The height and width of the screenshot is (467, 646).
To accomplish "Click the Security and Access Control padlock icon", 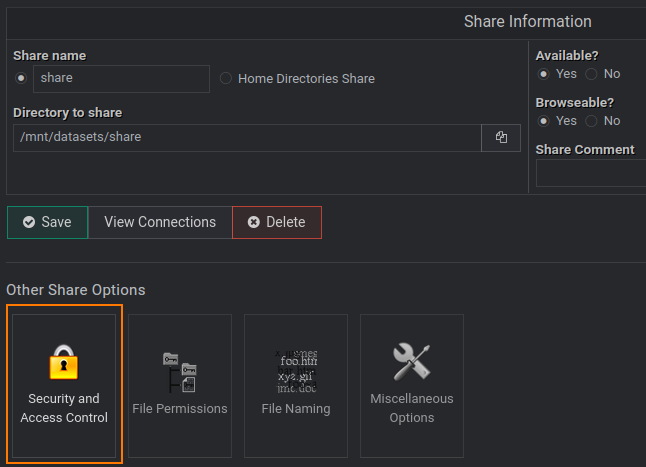I will [x=64, y=362].
